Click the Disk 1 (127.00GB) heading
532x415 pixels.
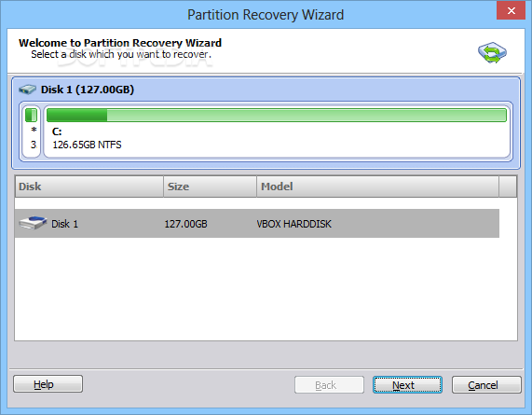pos(88,90)
